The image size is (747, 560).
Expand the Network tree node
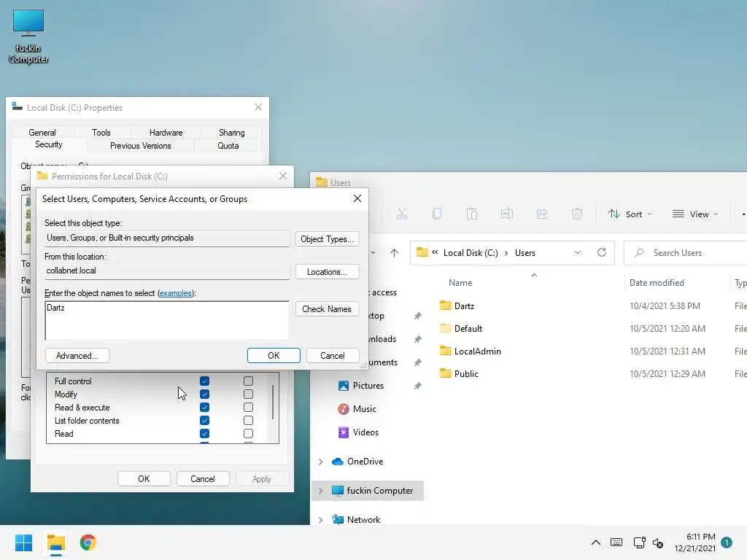point(321,520)
